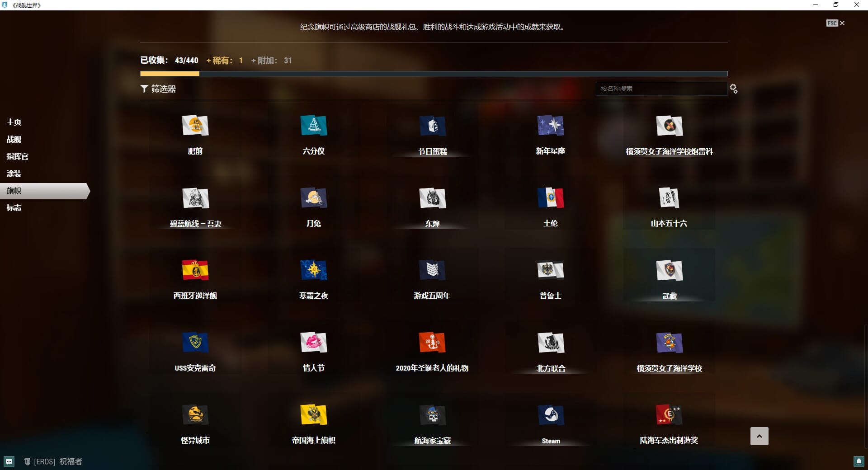Select the 情人节 lips flag

pos(313,343)
